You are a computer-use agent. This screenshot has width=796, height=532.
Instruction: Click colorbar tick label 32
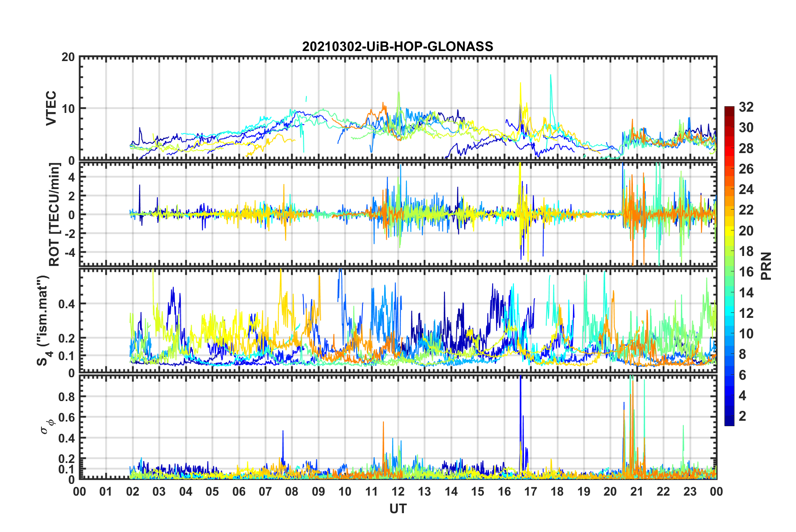point(746,107)
